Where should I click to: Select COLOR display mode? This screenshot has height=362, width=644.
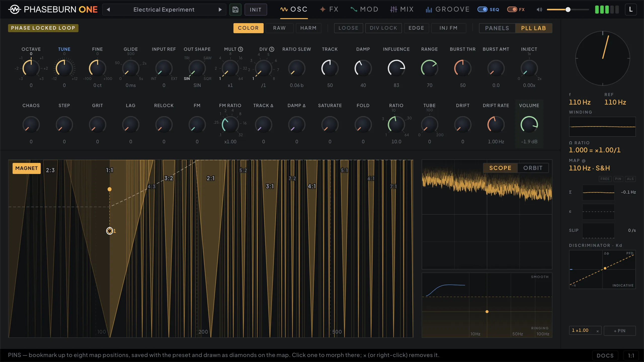point(248,28)
